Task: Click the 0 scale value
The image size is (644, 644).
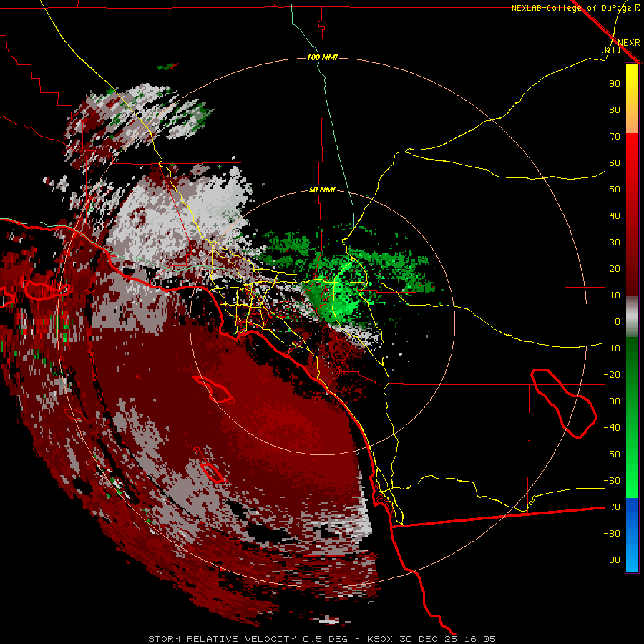Action: pos(618,322)
